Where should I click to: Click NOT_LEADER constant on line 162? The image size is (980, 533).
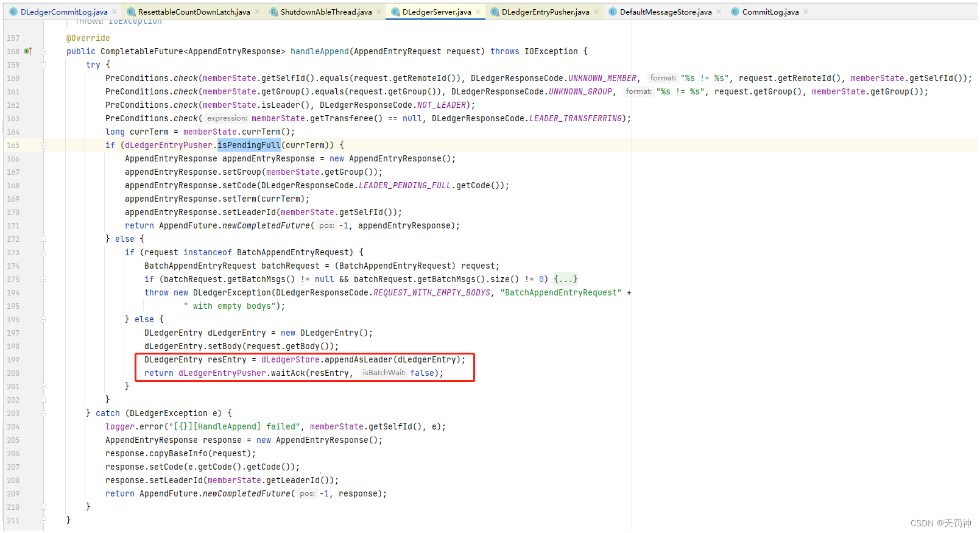(x=442, y=105)
